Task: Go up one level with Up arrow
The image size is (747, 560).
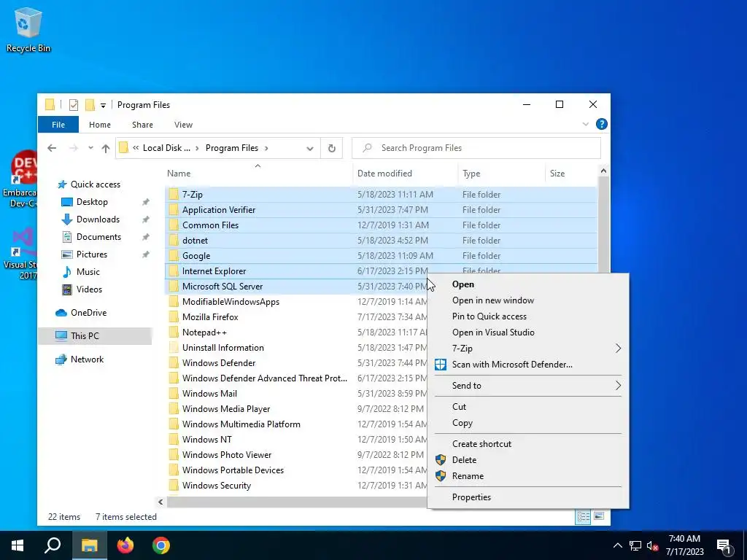Action: (106, 148)
